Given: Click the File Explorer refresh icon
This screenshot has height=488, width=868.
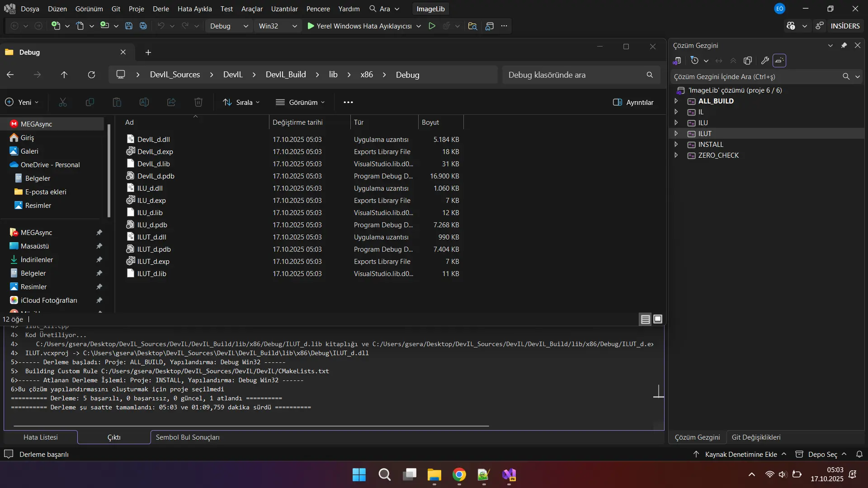Looking at the screenshot, I should pyautogui.click(x=91, y=75).
